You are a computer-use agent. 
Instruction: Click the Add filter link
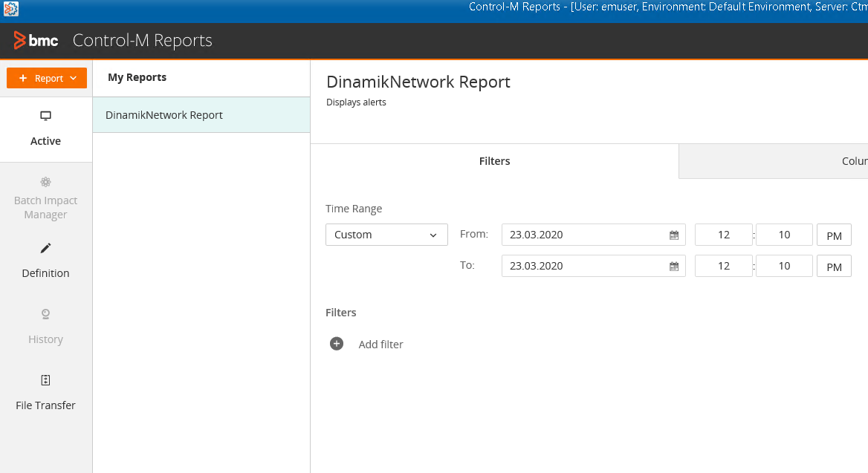tap(380, 345)
